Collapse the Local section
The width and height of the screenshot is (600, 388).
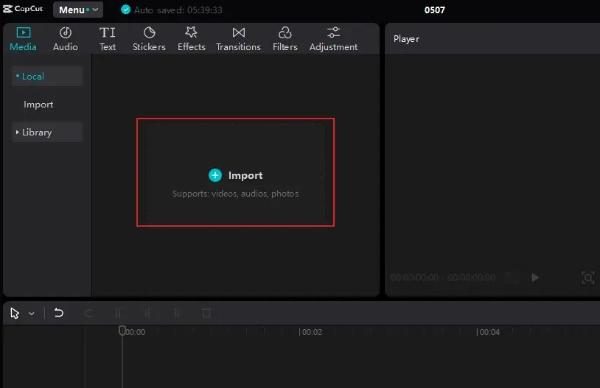[x=47, y=76]
